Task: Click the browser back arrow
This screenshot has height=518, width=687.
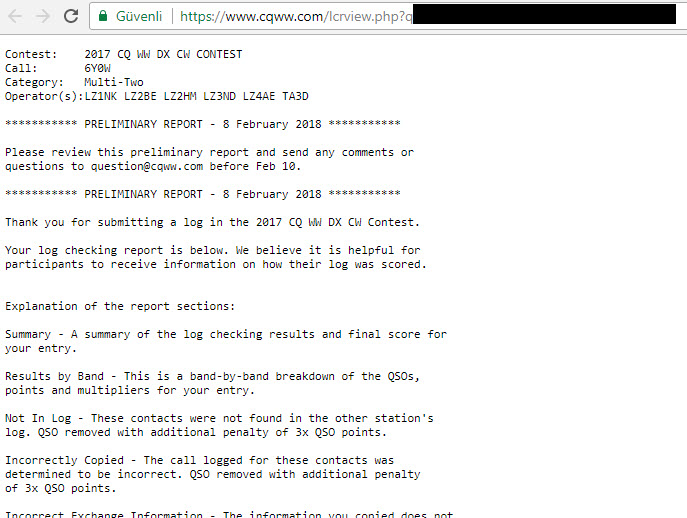Action: (x=15, y=16)
